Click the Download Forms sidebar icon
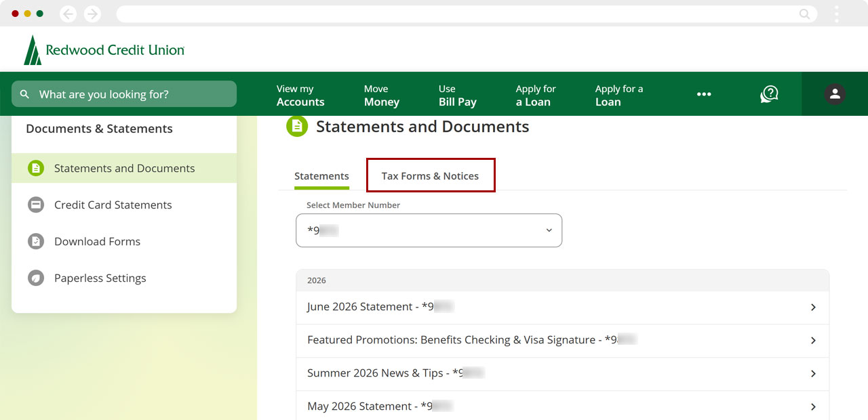Screen dimensions: 868x420 (36, 241)
